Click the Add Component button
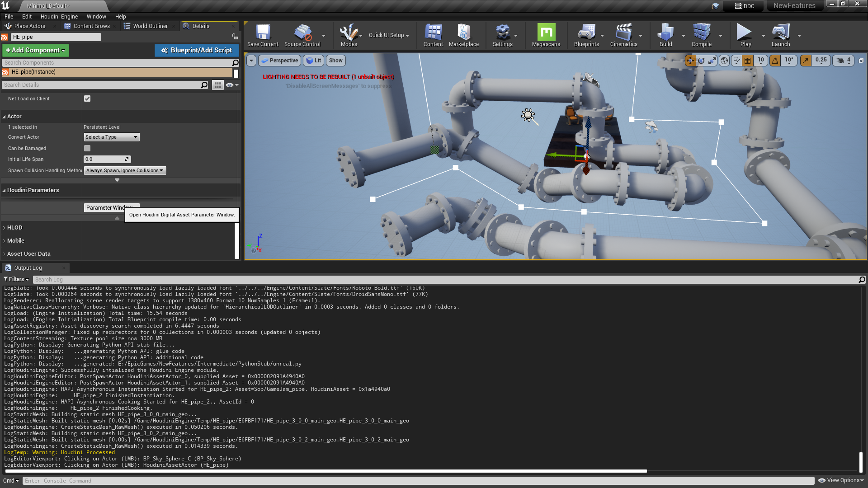This screenshot has width=868, height=488. [36, 50]
